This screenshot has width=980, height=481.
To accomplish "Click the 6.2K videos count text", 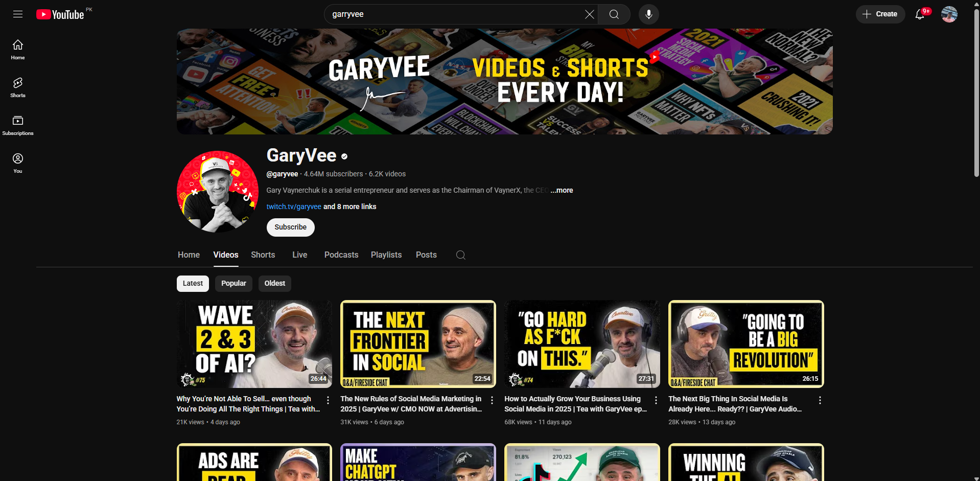I will coord(387,174).
